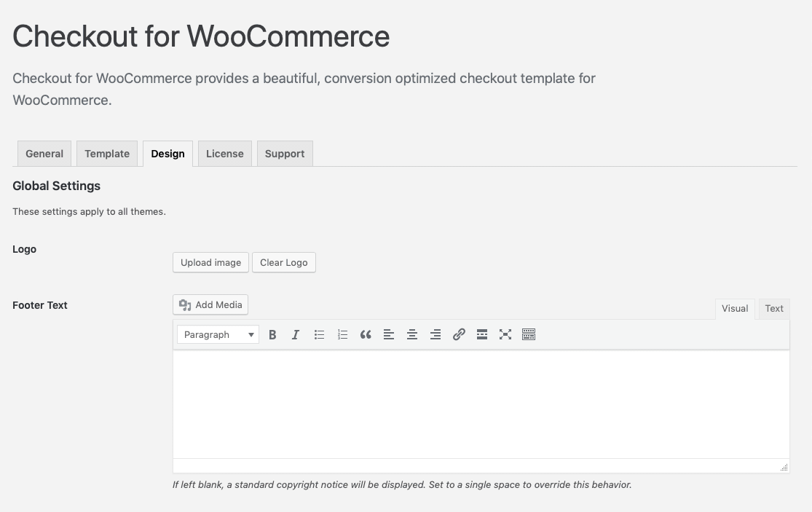Switch editor to Text mode
This screenshot has width=812, height=512.
pyautogui.click(x=774, y=309)
